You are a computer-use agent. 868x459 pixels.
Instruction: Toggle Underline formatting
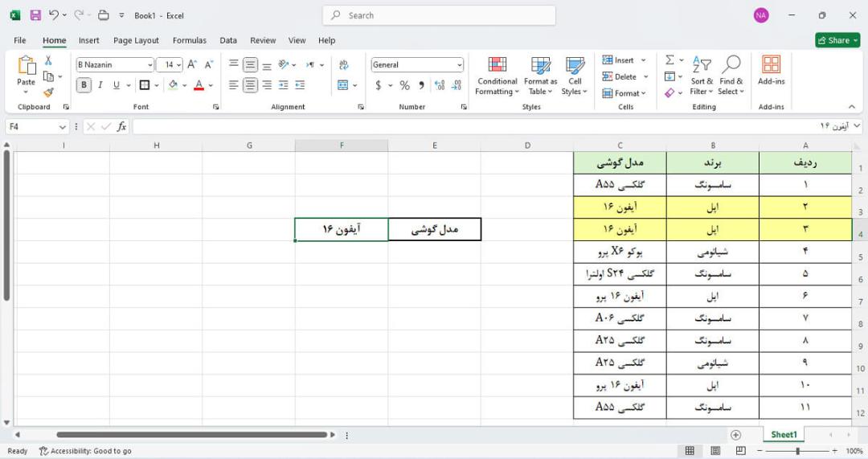click(117, 84)
